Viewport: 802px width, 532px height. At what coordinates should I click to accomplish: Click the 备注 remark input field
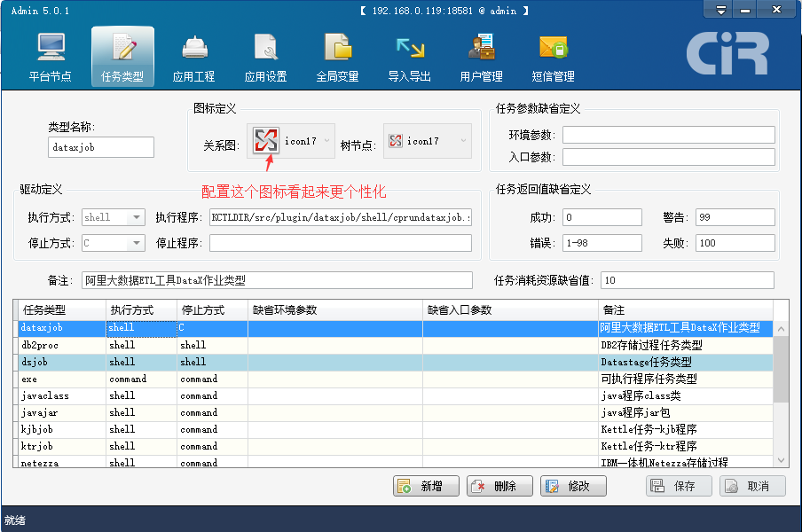[x=277, y=280]
